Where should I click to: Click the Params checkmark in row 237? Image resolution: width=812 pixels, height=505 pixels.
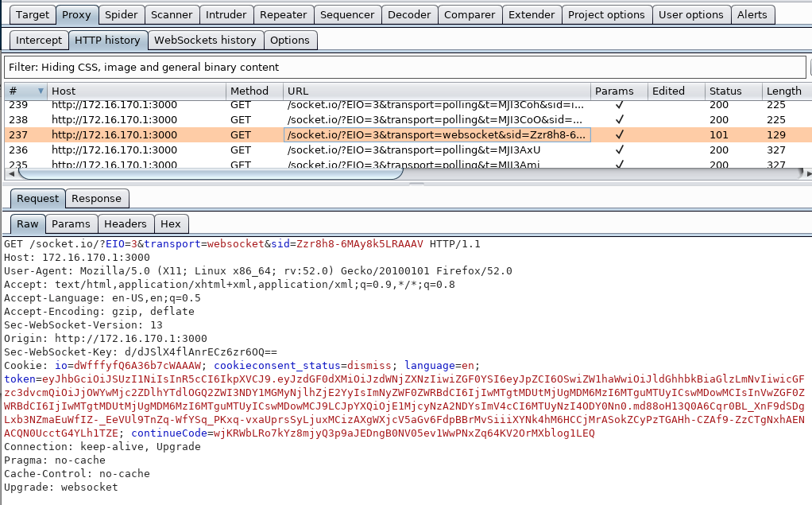point(619,135)
